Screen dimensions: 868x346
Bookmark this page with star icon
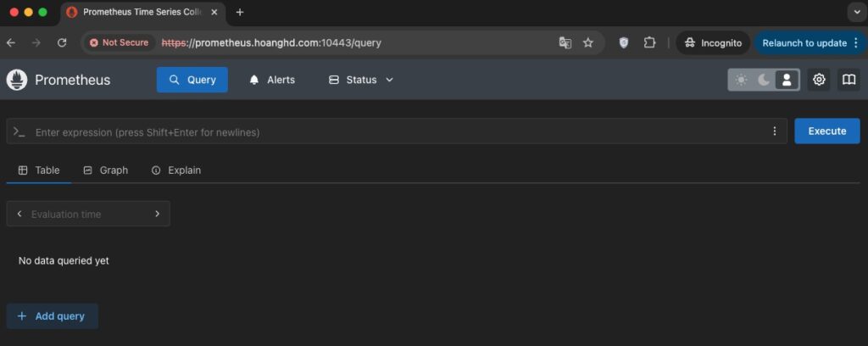click(x=588, y=42)
